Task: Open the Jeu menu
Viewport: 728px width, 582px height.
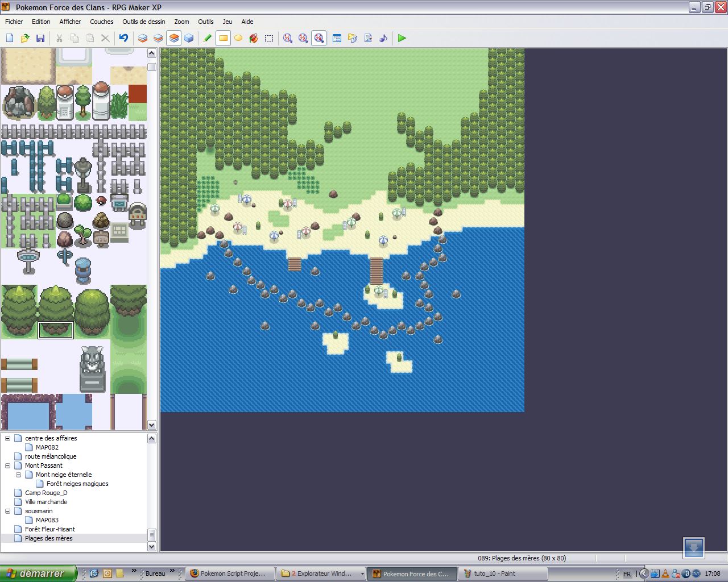Action: [227, 22]
